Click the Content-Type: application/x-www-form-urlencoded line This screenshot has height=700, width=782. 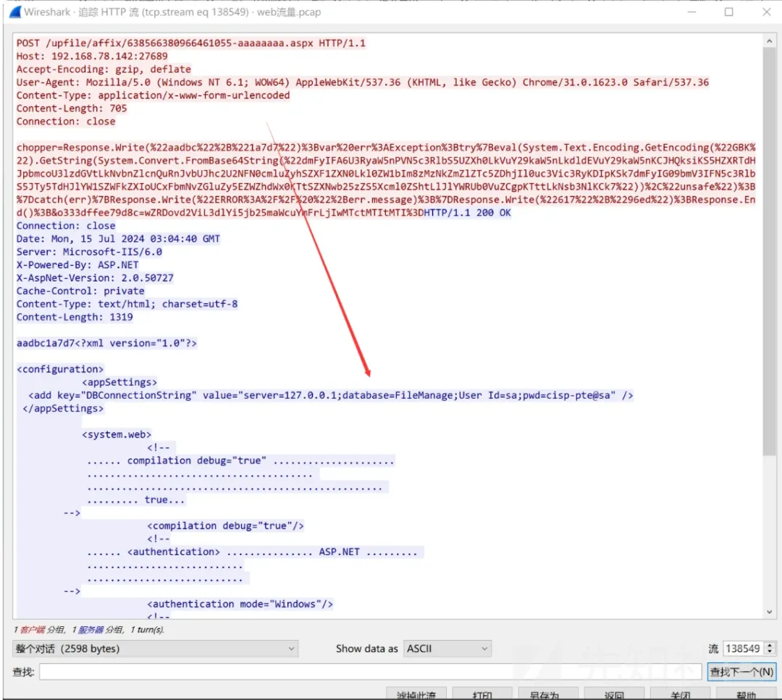[x=153, y=96]
